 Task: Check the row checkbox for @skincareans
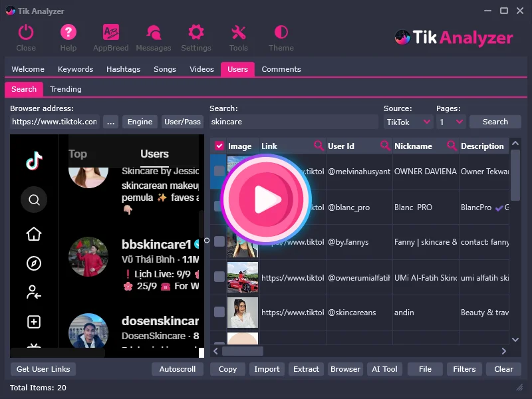coord(219,312)
